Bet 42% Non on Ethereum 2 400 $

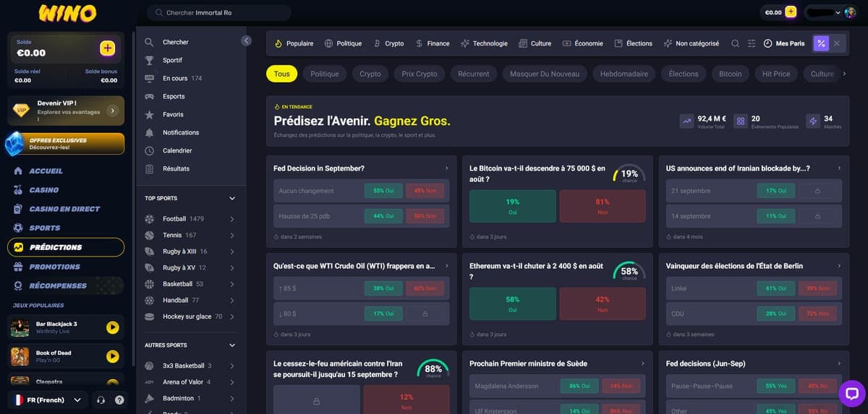[x=603, y=303]
